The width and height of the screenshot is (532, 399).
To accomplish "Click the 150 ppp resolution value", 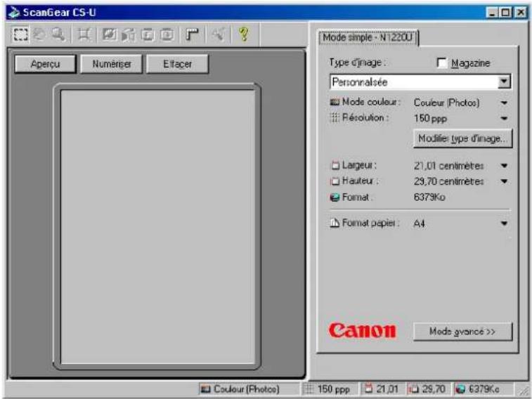I will pyautogui.click(x=430, y=119).
